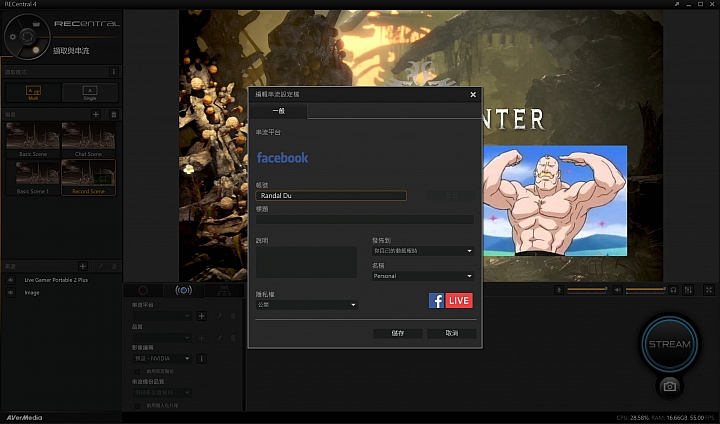
Task: Edit the quality profile with the pencil icon
Action: pyautogui.click(x=219, y=338)
